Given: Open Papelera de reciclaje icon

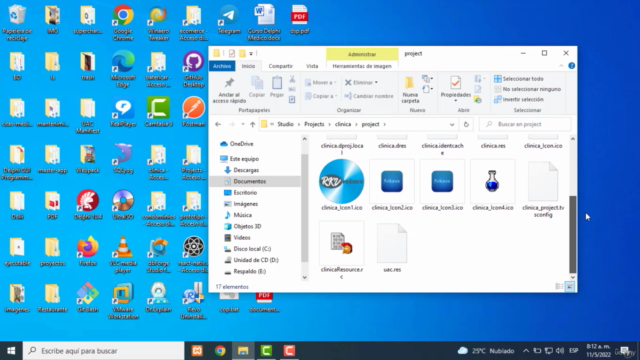Looking at the screenshot, I should click(17, 22).
